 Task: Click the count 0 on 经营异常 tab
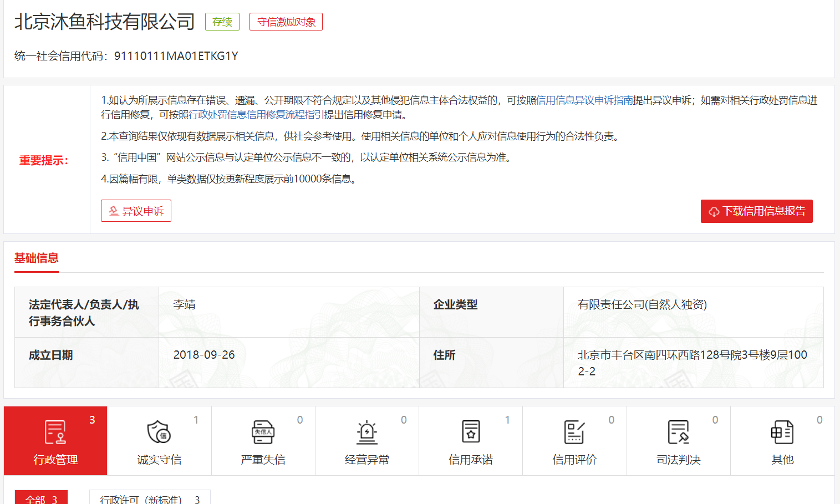[404, 420]
